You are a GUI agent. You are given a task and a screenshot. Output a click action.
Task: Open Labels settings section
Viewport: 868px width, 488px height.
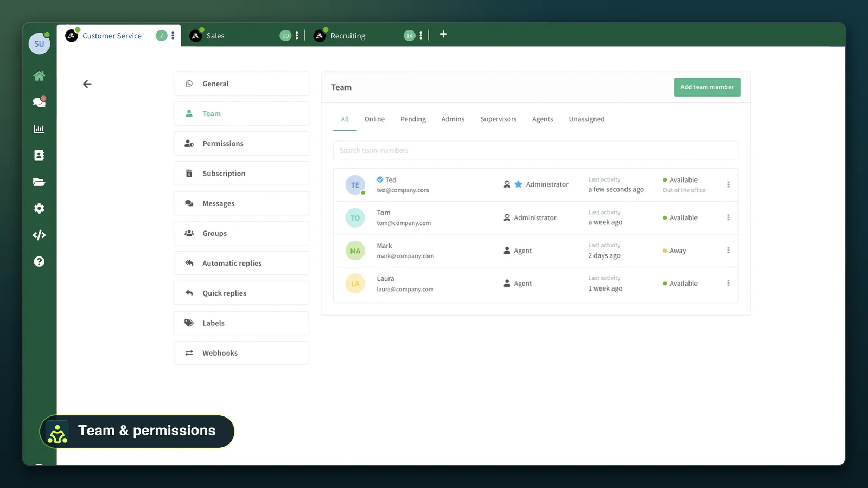[241, 323]
